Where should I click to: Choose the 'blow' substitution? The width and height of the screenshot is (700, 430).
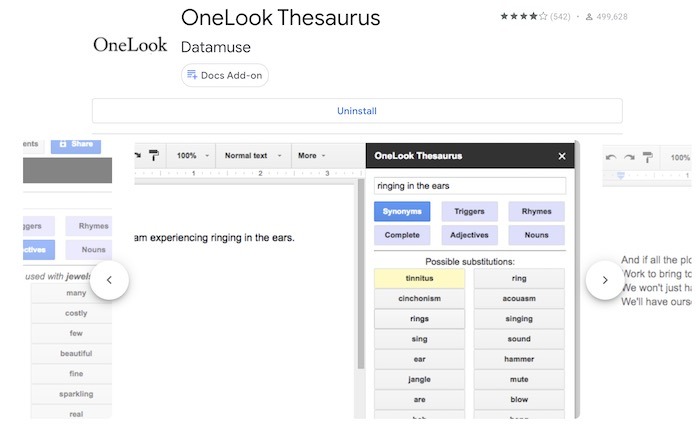coord(519,400)
